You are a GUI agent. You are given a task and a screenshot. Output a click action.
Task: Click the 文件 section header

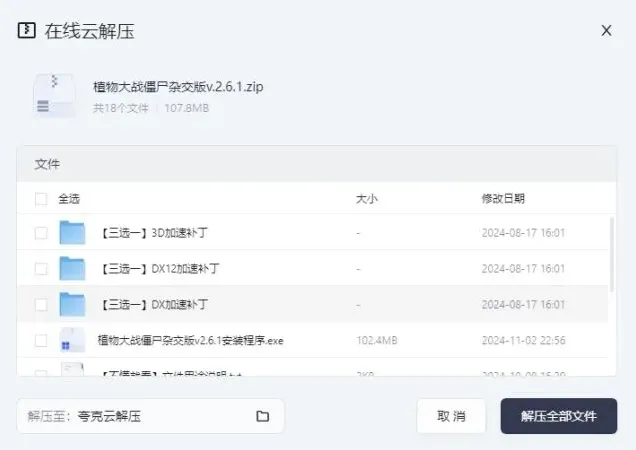coord(47,164)
